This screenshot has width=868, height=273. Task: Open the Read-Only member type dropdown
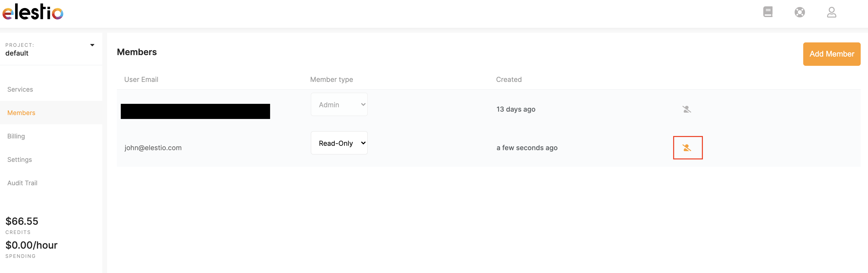(x=339, y=143)
